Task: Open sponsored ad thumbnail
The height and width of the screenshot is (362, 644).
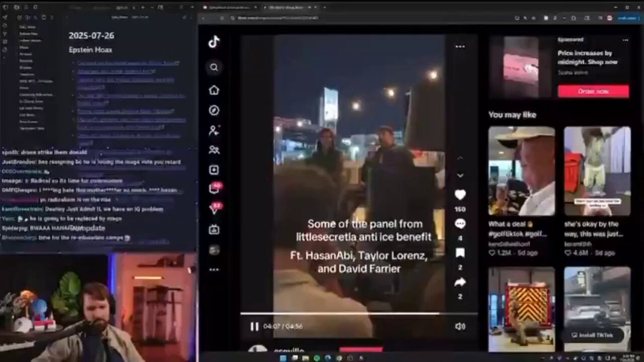Action: [x=520, y=66]
